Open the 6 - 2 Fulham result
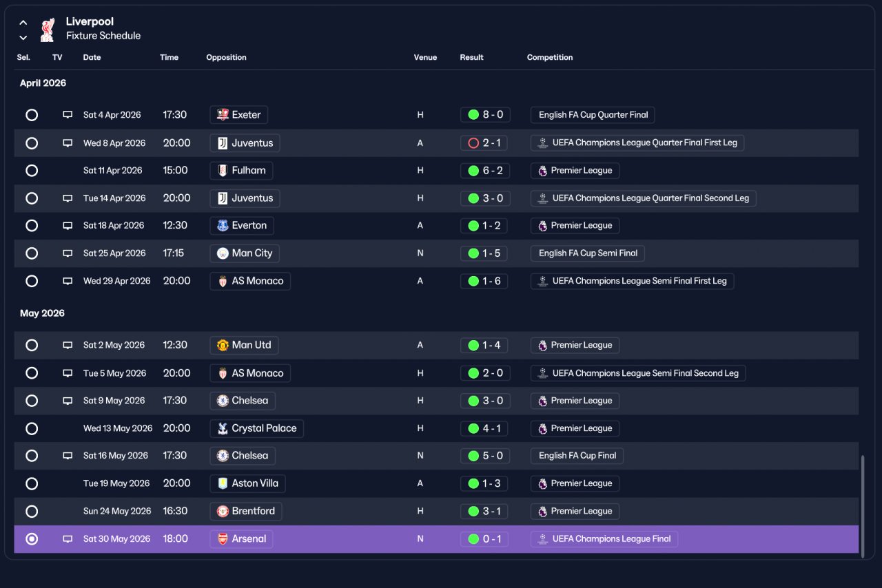 [x=485, y=170]
